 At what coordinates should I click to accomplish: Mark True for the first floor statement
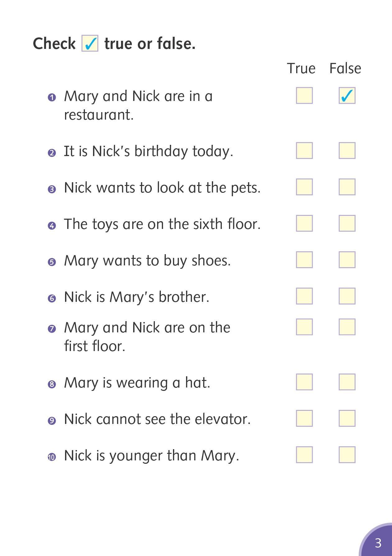pyautogui.click(x=304, y=327)
